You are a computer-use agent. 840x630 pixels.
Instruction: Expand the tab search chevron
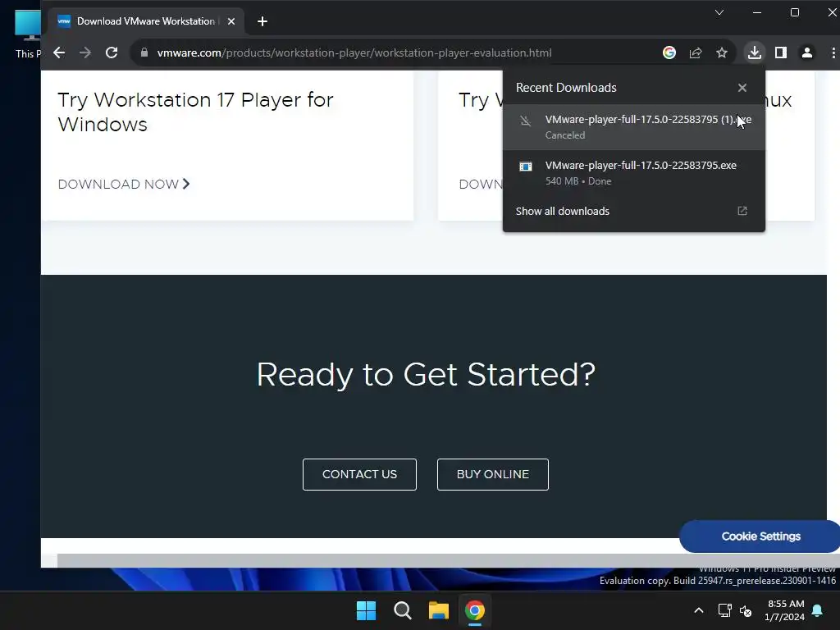point(719,12)
